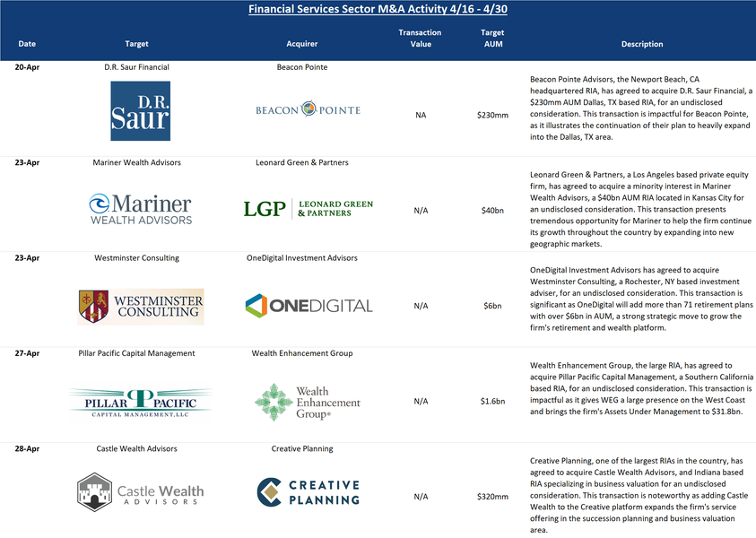Click the Mariner Wealth Advisors logo

pyautogui.click(x=141, y=209)
